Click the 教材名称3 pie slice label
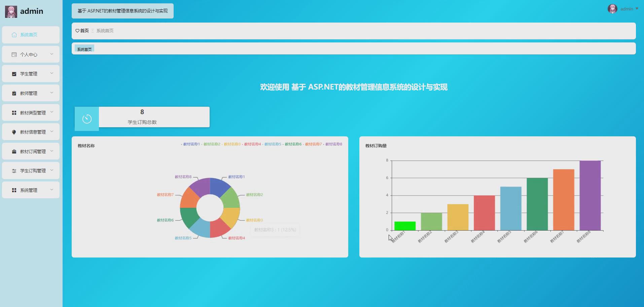 pos(254,220)
